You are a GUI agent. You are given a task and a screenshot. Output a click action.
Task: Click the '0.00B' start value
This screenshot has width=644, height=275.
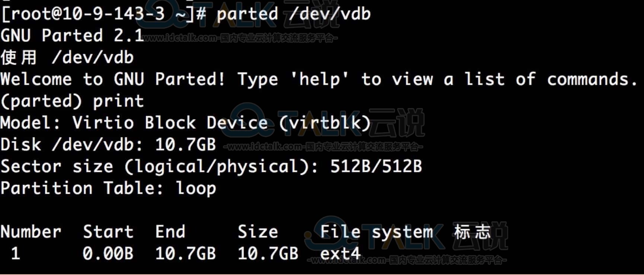[x=108, y=253]
